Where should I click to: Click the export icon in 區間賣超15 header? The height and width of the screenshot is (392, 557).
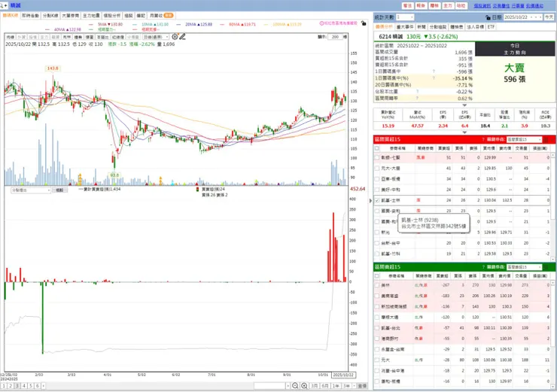tap(546, 266)
